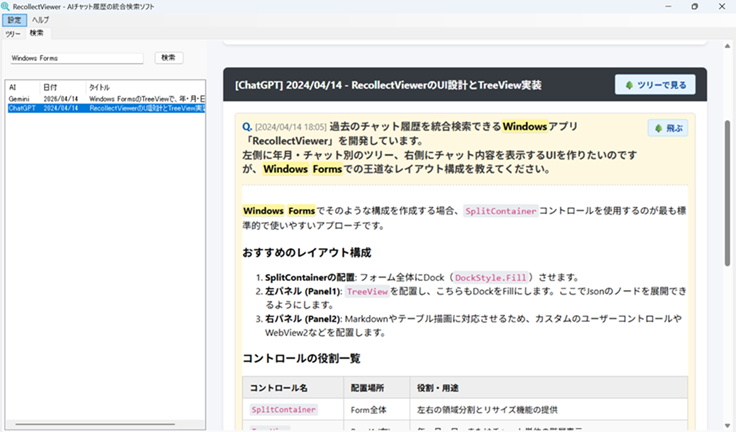Image resolution: width=736 pixels, height=432 pixels.
Task: Select the ChatGPT 2024/04/14 result row
Action: click(100, 108)
